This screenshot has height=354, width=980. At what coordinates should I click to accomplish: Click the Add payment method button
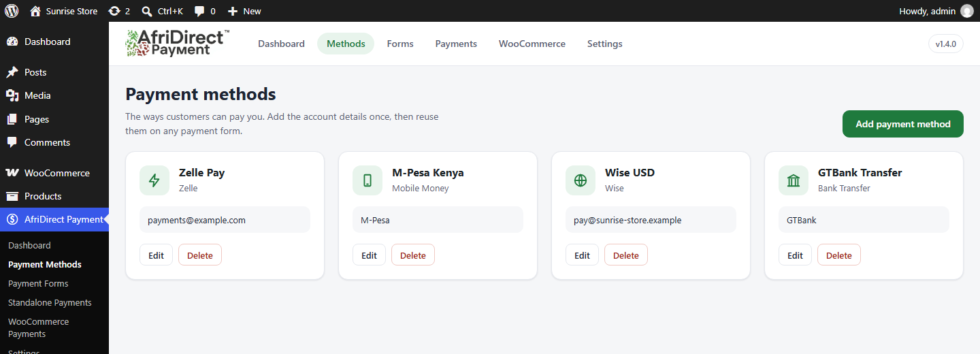click(x=903, y=124)
